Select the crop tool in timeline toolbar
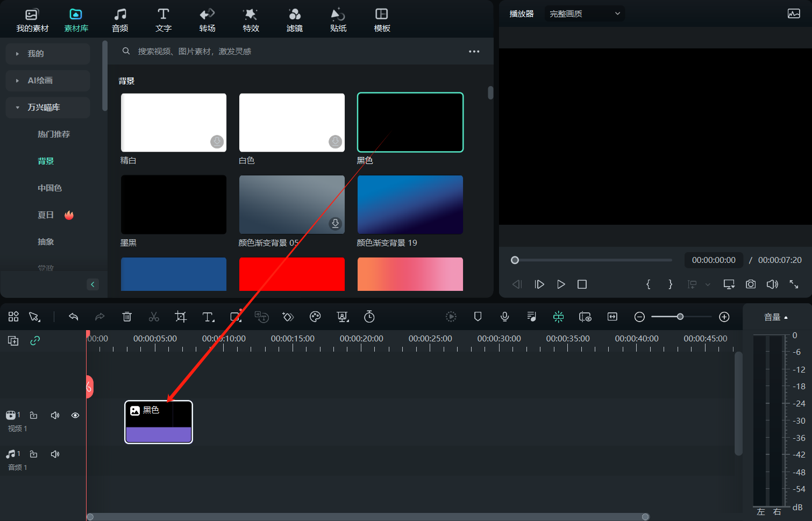Image resolution: width=812 pixels, height=521 pixels. point(181,317)
